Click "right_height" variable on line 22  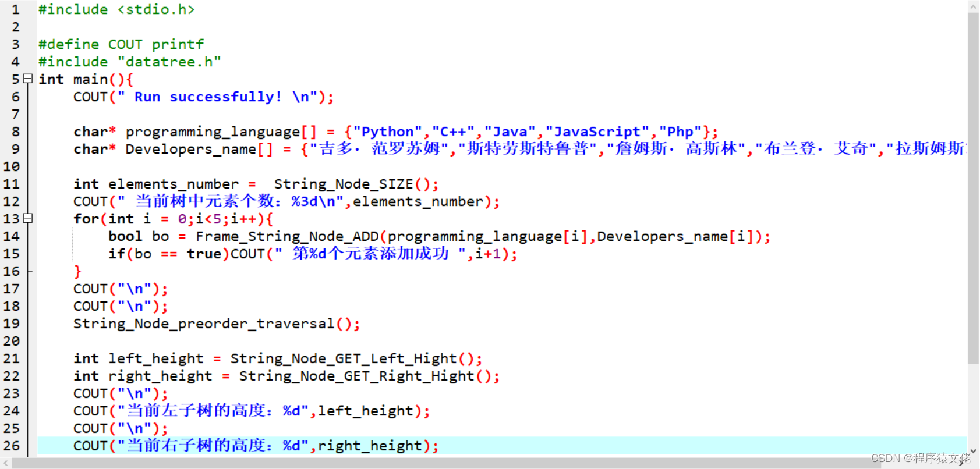click(x=160, y=376)
